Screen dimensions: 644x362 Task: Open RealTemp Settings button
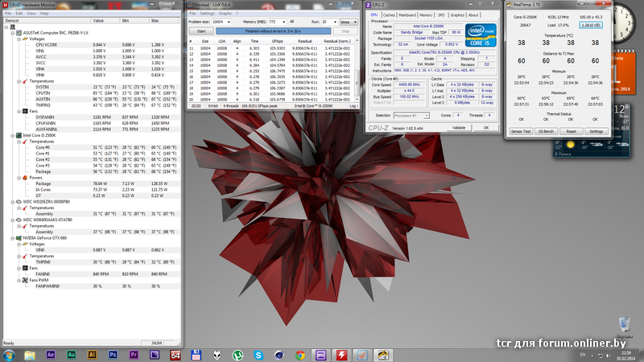point(596,131)
